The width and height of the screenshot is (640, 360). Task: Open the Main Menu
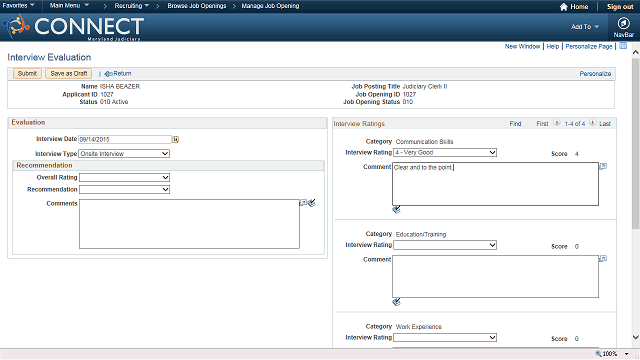[69, 6]
